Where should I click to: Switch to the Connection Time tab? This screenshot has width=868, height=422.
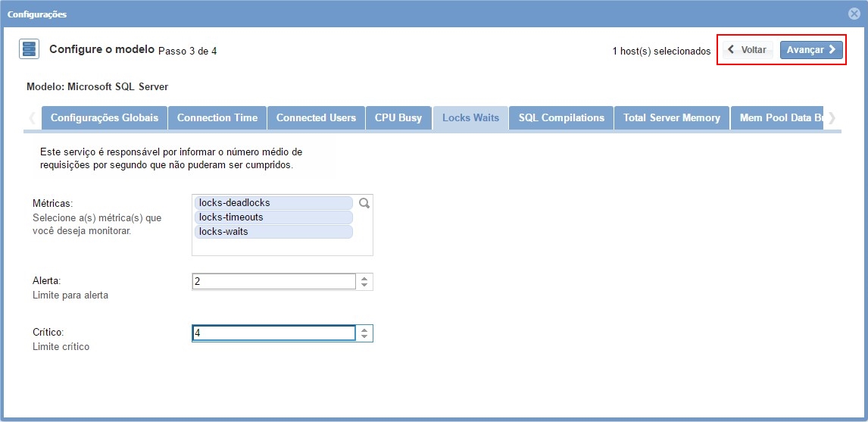[x=217, y=118]
